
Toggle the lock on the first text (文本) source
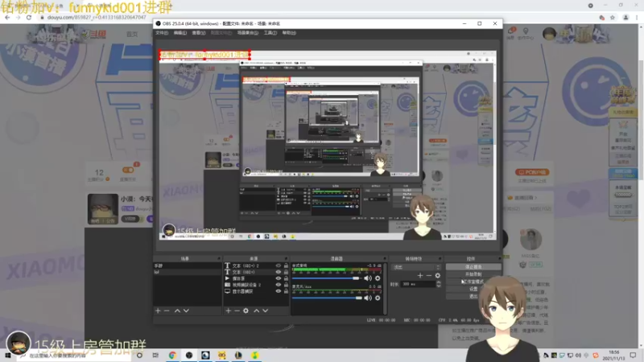click(287, 265)
